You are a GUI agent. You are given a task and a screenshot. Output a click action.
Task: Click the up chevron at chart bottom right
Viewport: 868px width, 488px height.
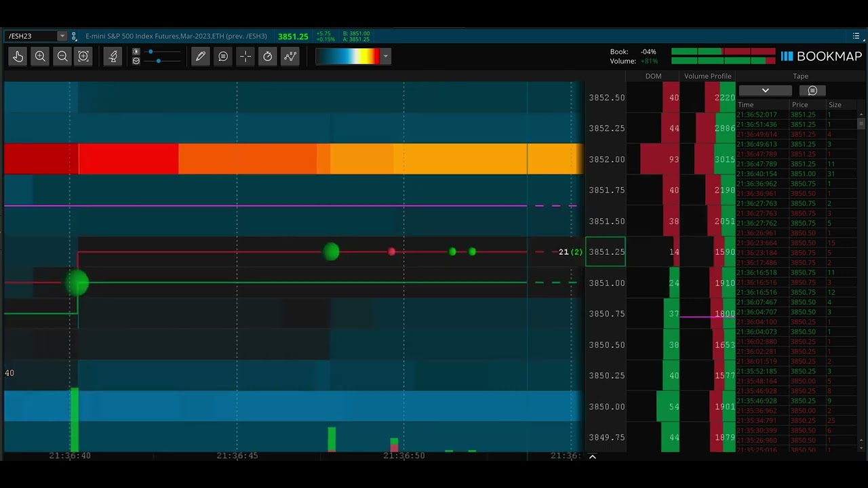[592, 457]
